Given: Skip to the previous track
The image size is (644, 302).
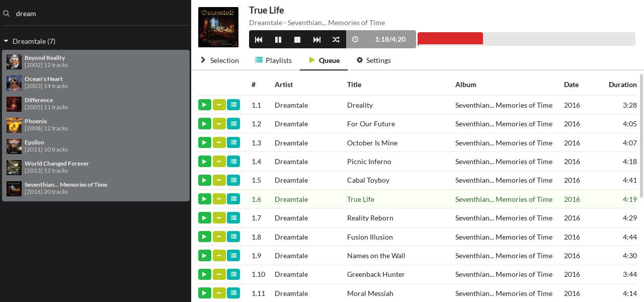Looking at the screenshot, I should [x=259, y=39].
